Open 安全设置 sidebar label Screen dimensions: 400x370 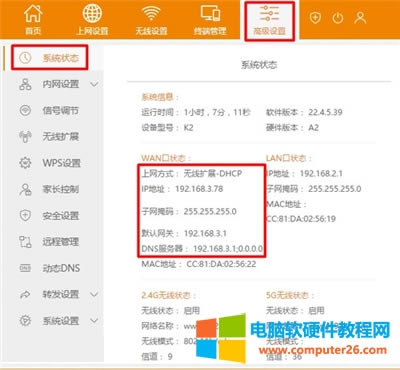[61, 216]
